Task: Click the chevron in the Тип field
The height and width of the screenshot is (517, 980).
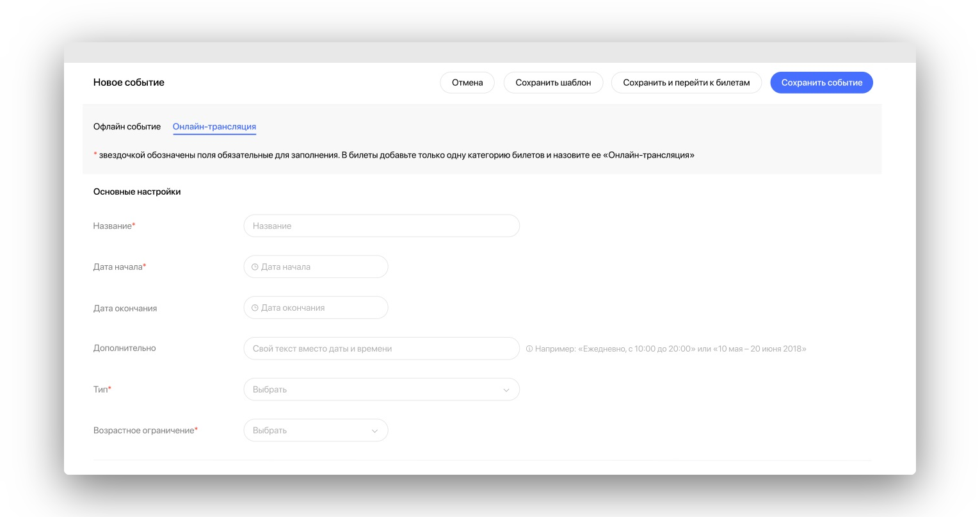Action: (506, 390)
